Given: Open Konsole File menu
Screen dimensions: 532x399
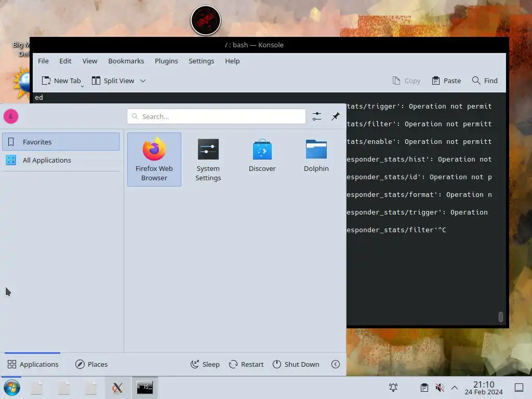Looking at the screenshot, I should point(43,61).
